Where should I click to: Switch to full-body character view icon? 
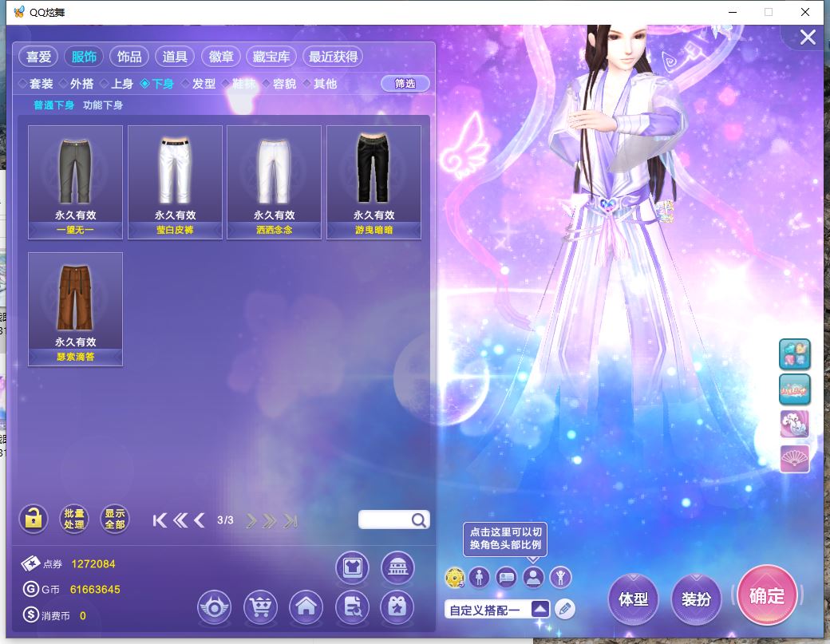click(479, 577)
